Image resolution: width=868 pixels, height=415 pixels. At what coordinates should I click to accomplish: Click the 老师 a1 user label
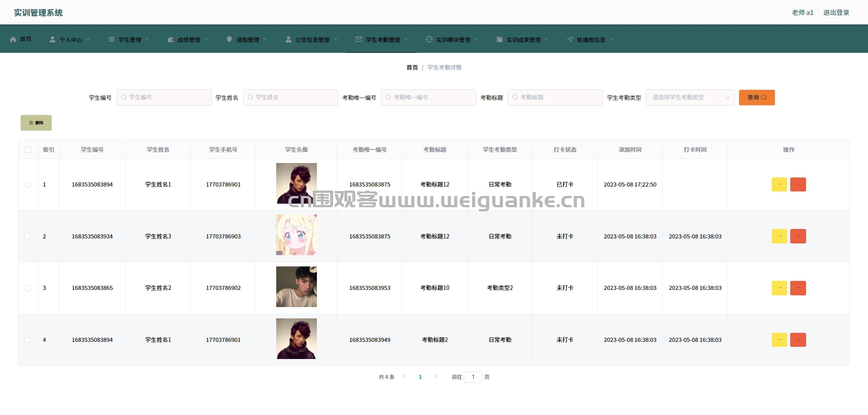pyautogui.click(x=802, y=13)
